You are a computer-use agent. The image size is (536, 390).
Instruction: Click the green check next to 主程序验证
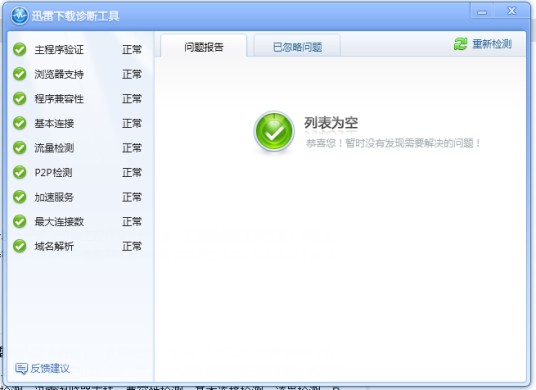pos(19,50)
